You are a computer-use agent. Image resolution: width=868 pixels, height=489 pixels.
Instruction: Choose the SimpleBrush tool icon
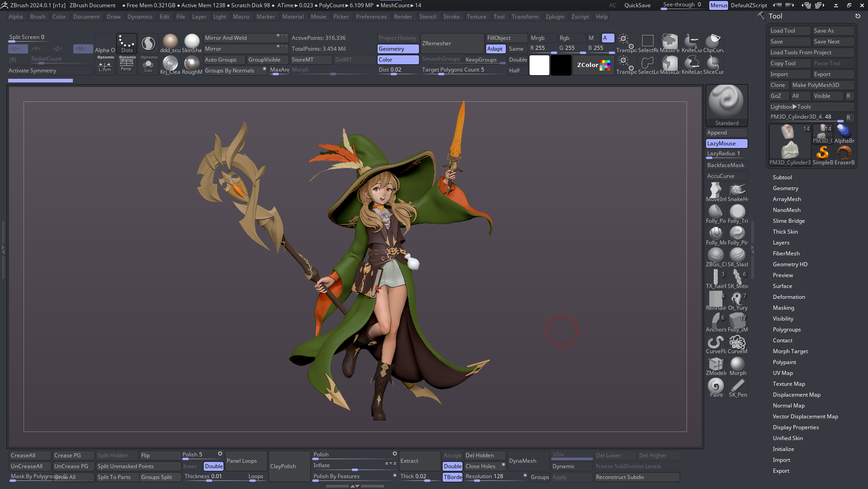(822, 153)
